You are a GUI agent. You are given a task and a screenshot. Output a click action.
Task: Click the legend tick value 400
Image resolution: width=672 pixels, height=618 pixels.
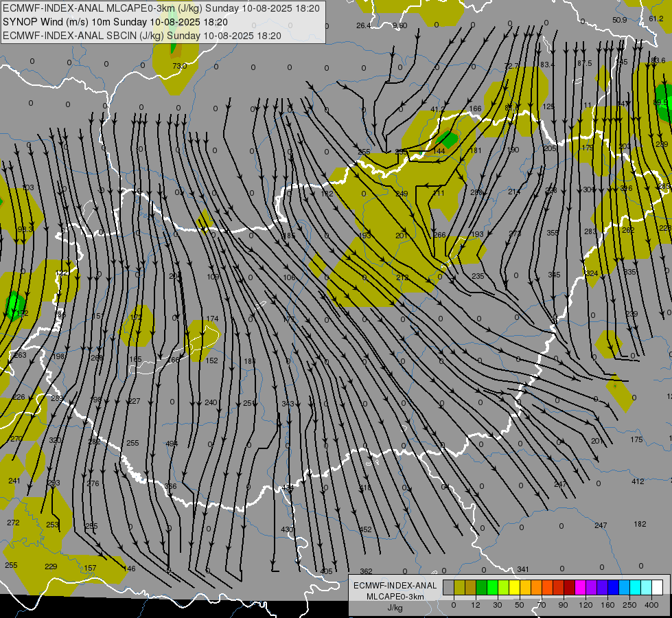[x=651, y=605]
